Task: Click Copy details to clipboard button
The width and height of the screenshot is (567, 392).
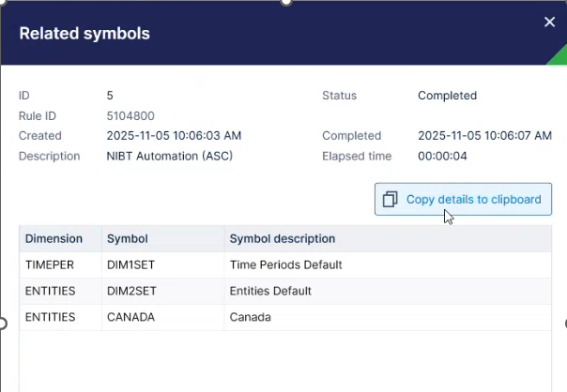Action: tap(463, 199)
